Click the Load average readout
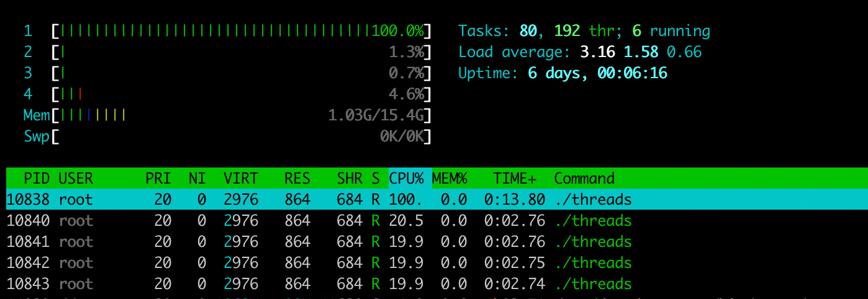Screen dimensions: 868x299 point(580,52)
